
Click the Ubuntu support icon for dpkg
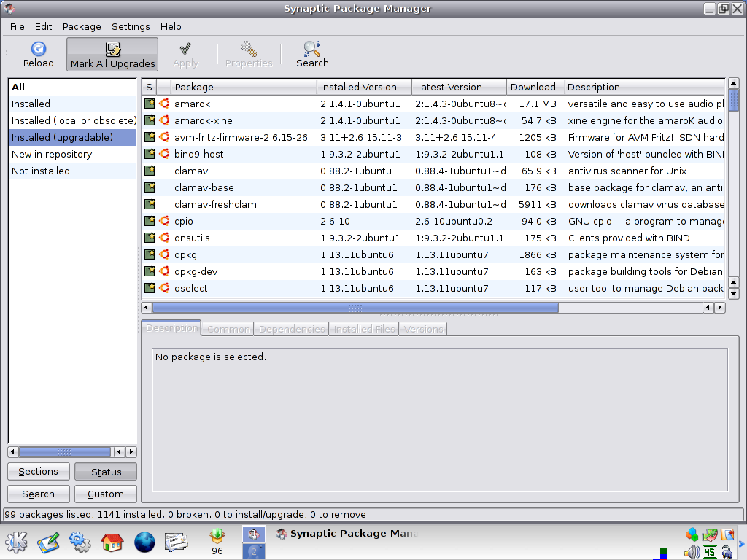coord(164,254)
